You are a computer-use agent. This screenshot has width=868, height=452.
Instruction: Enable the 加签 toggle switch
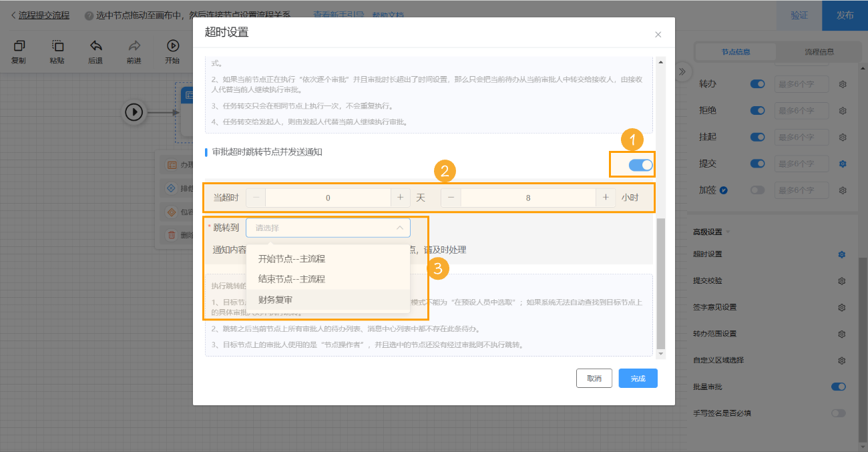pos(757,190)
